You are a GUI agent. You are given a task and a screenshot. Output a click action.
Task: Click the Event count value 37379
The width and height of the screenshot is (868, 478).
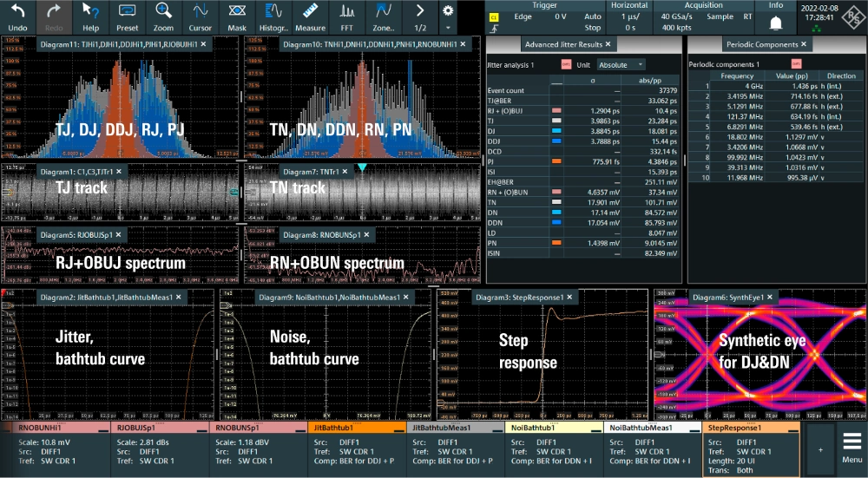[650, 90]
